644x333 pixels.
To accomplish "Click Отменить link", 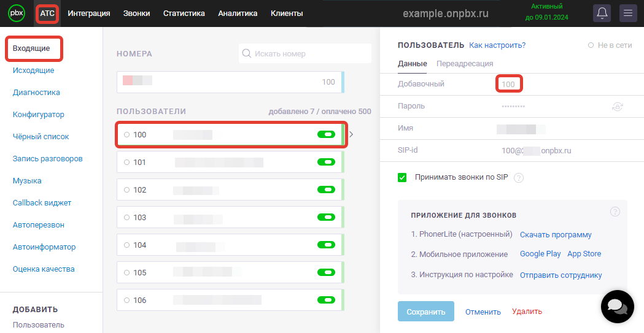I will pyautogui.click(x=483, y=312).
